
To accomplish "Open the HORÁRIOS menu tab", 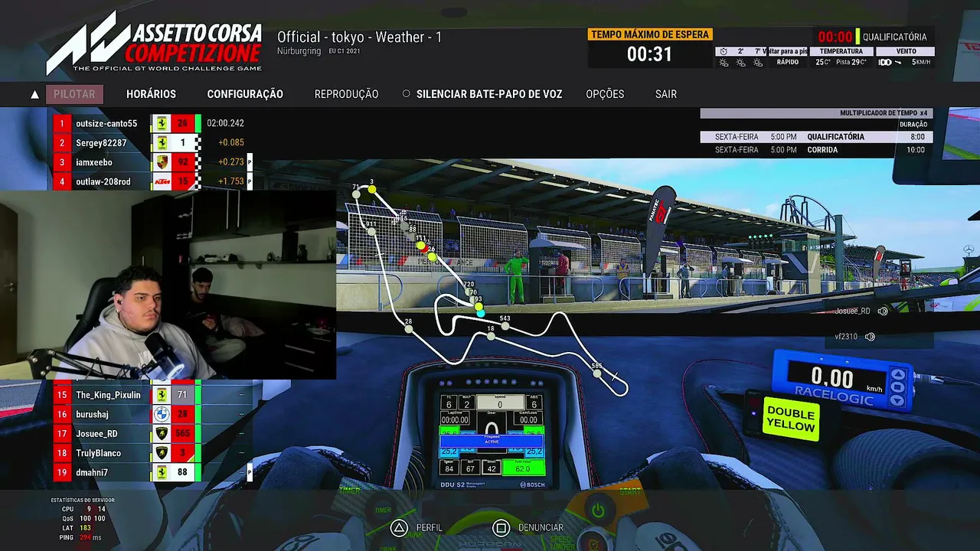I will pos(151,94).
